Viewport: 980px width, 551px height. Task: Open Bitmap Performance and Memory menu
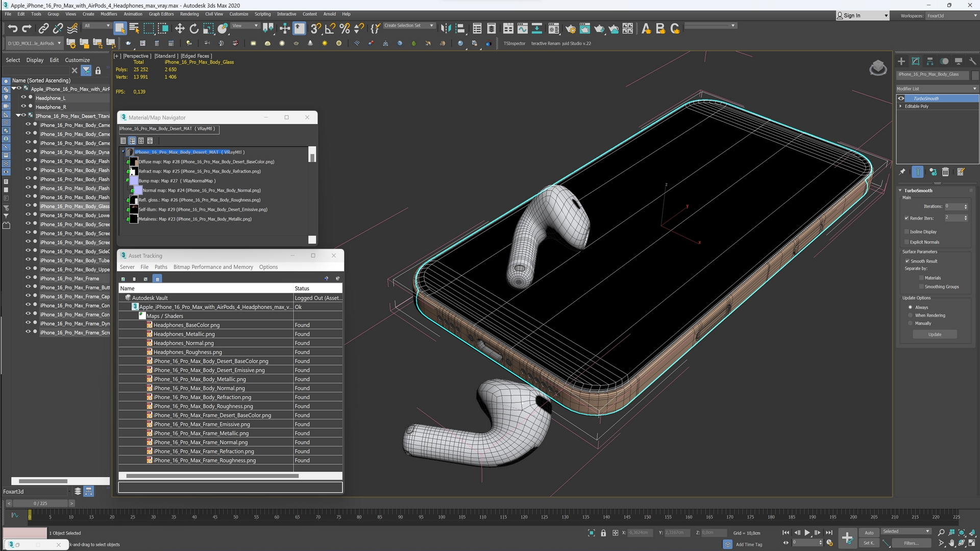(213, 267)
